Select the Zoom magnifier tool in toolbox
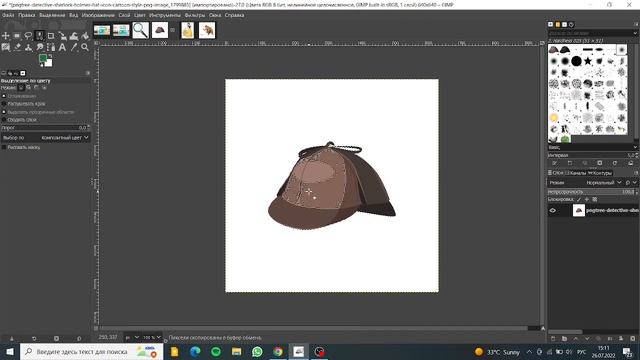The height and width of the screenshot is (360, 640). pyautogui.click(x=85, y=47)
